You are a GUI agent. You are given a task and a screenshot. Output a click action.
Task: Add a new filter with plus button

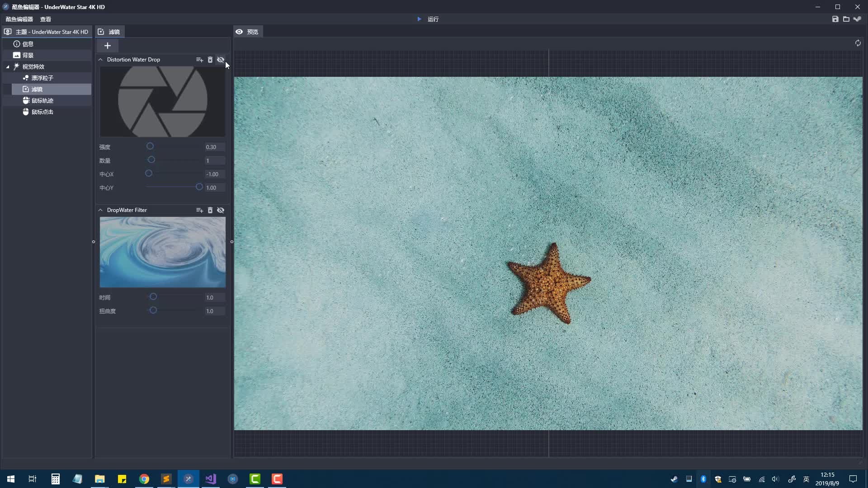tap(107, 46)
